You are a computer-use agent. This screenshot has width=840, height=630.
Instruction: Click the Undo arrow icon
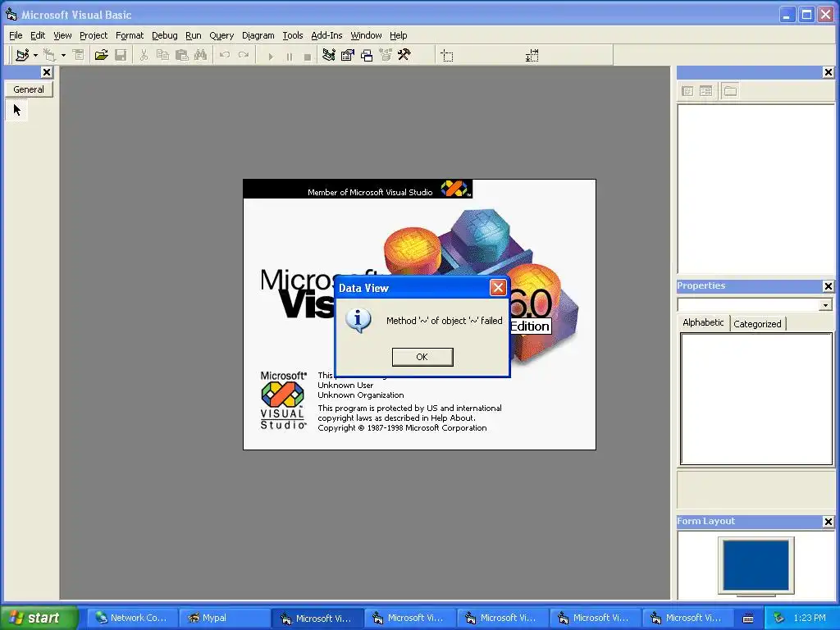(x=225, y=55)
